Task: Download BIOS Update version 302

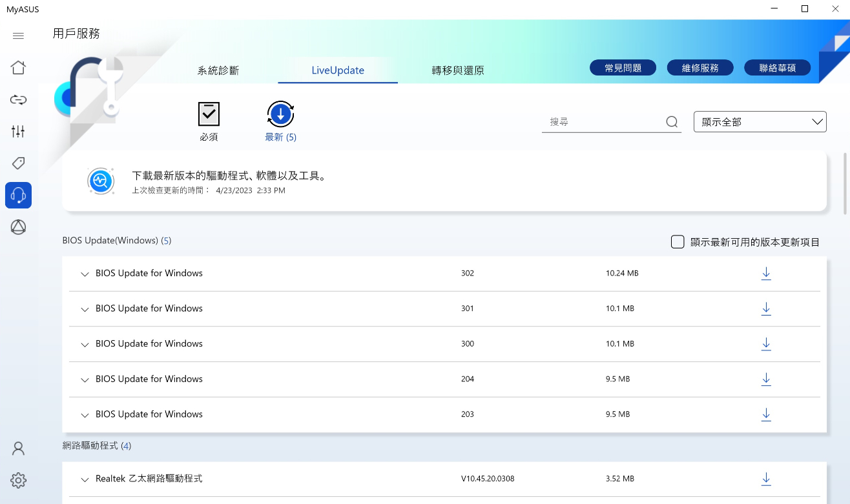Action: pos(766,274)
